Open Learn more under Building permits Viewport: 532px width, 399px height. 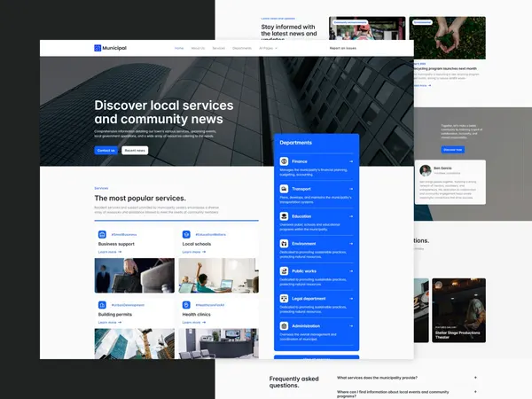coord(110,323)
